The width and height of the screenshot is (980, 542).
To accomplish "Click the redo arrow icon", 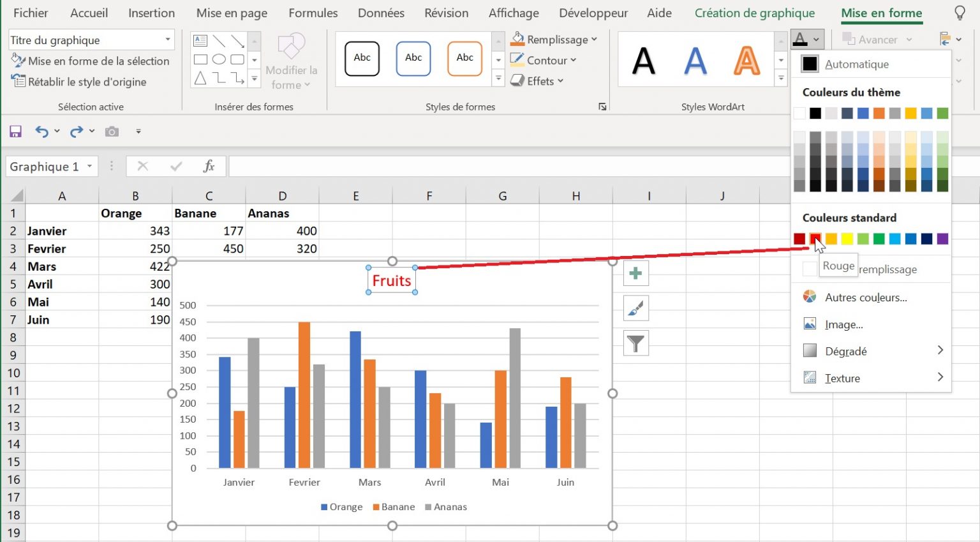I will tap(77, 132).
